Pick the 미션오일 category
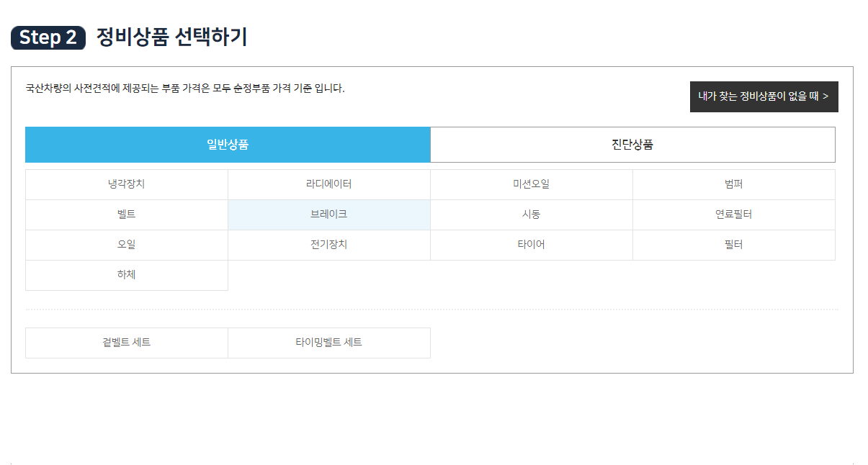This screenshot has width=868, height=465. click(x=532, y=184)
